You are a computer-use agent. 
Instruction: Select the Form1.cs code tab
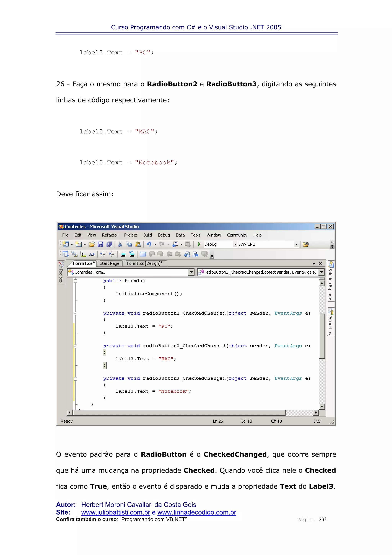coord(84,264)
